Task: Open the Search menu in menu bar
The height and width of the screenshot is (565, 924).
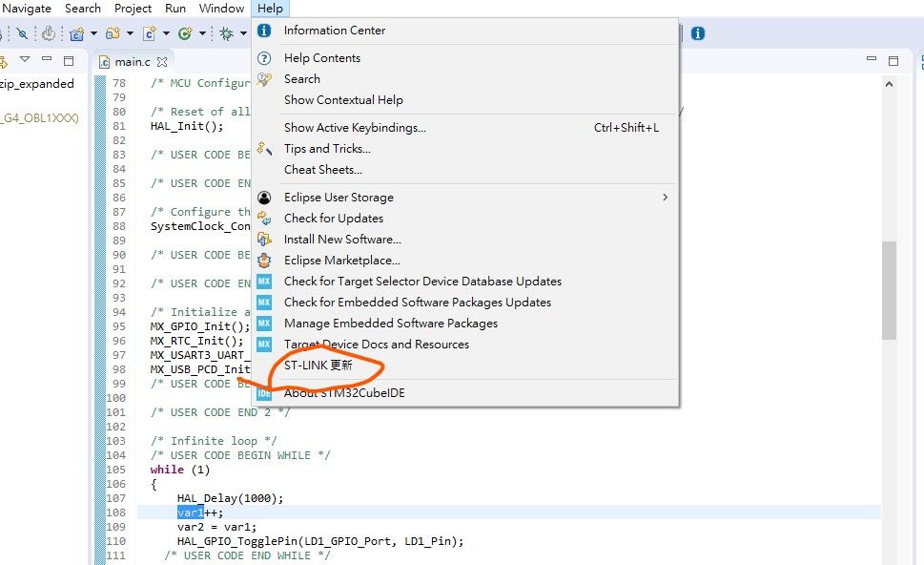Action: [83, 9]
